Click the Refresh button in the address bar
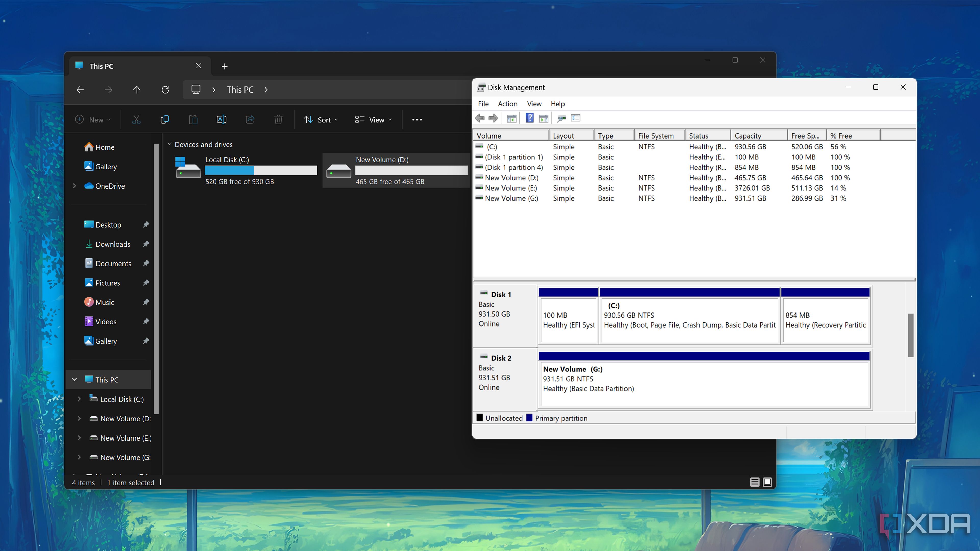The width and height of the screenshot is (980, 551). pos(165,90)
